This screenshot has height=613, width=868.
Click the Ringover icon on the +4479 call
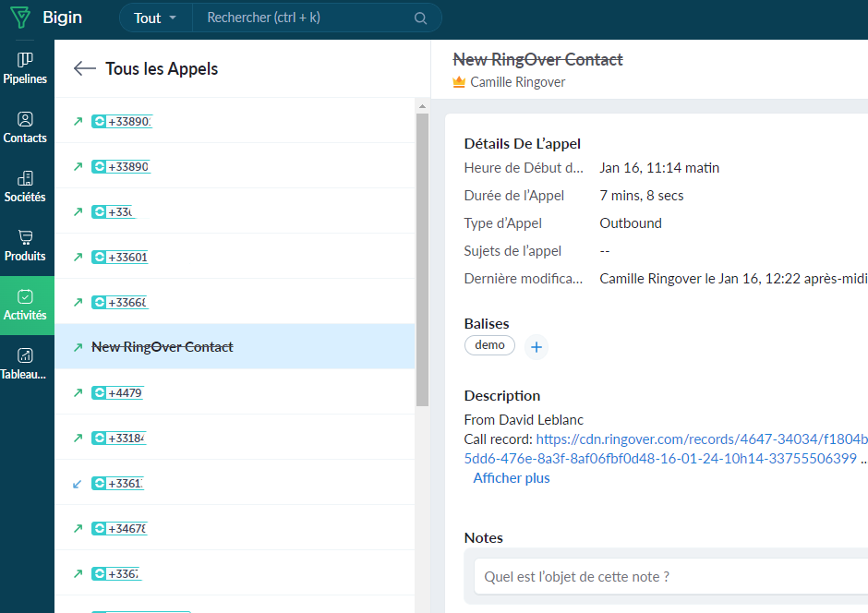tap(99, 392)
